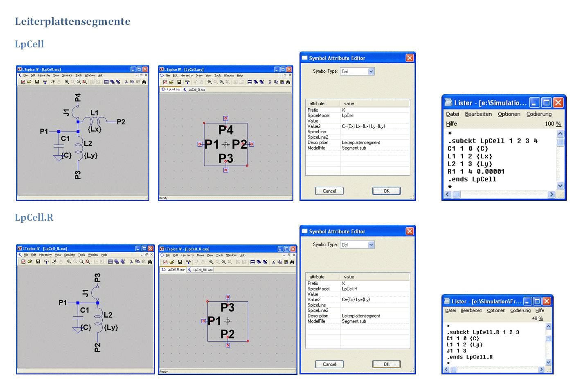581x392 pixels.
Task: Select line 'R1 1 4 0.00001' in Lister
Action: 476,172
